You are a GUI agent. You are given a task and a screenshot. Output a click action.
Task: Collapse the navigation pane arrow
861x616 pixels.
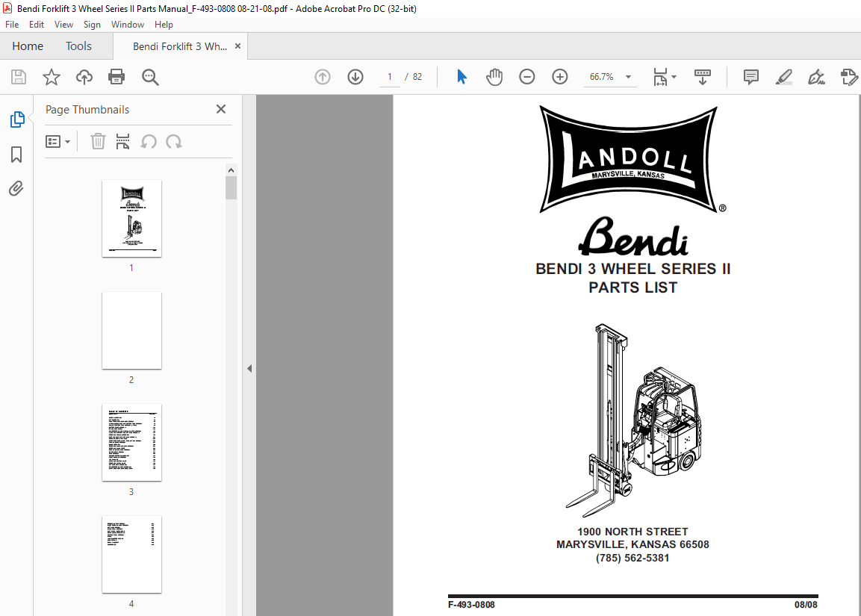pyautogui.click(x=249, y=368)
